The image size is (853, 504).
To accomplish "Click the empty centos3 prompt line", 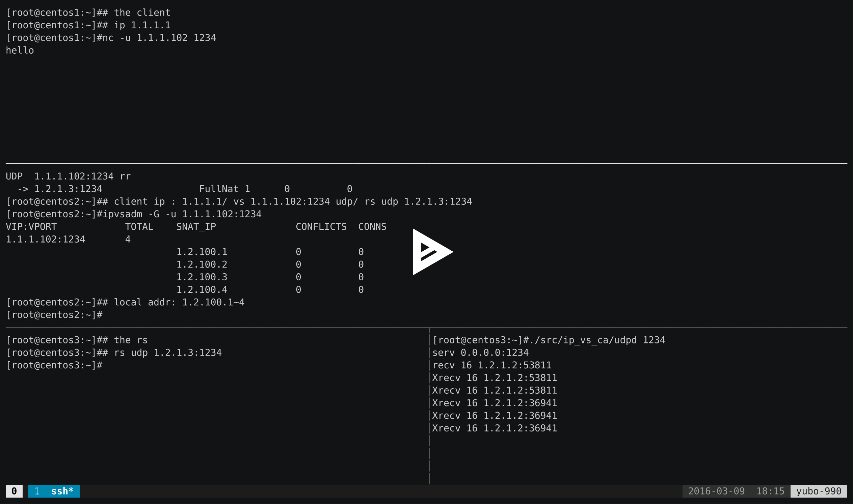I will click(x=54, y=365).
